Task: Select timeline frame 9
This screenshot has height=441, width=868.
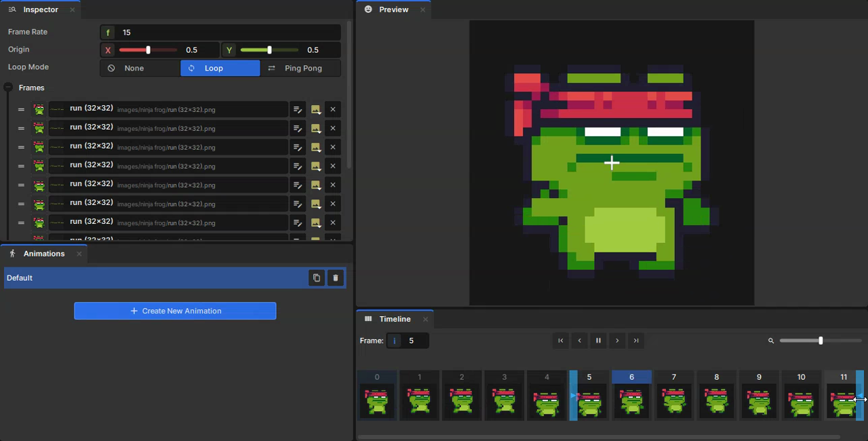Action: click(x=759, y=396)
